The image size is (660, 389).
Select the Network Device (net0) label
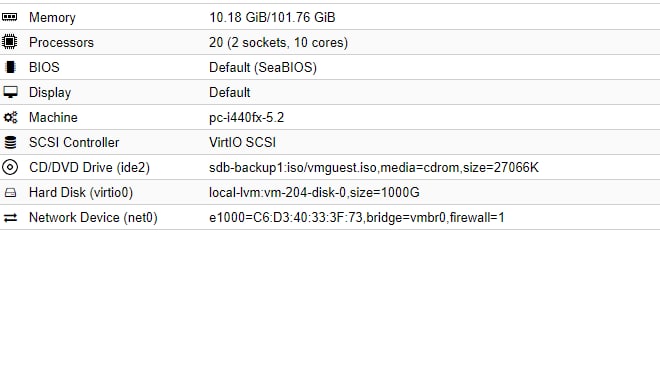point(93,218)
